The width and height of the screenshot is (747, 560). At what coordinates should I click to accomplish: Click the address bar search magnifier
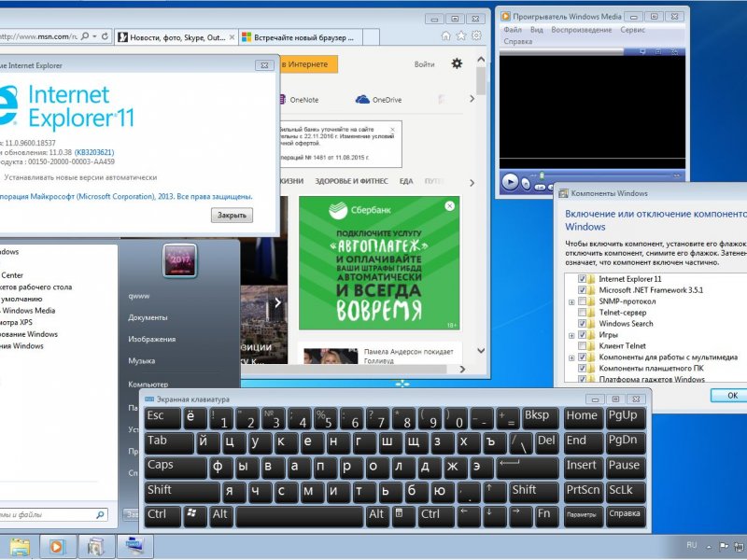click(x=85, y=36)
